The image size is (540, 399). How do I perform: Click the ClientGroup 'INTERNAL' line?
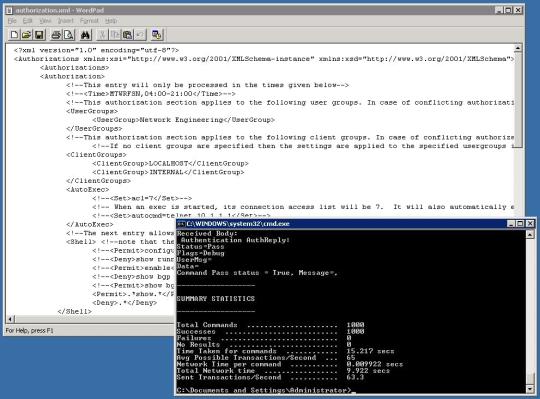coord(168,172)
